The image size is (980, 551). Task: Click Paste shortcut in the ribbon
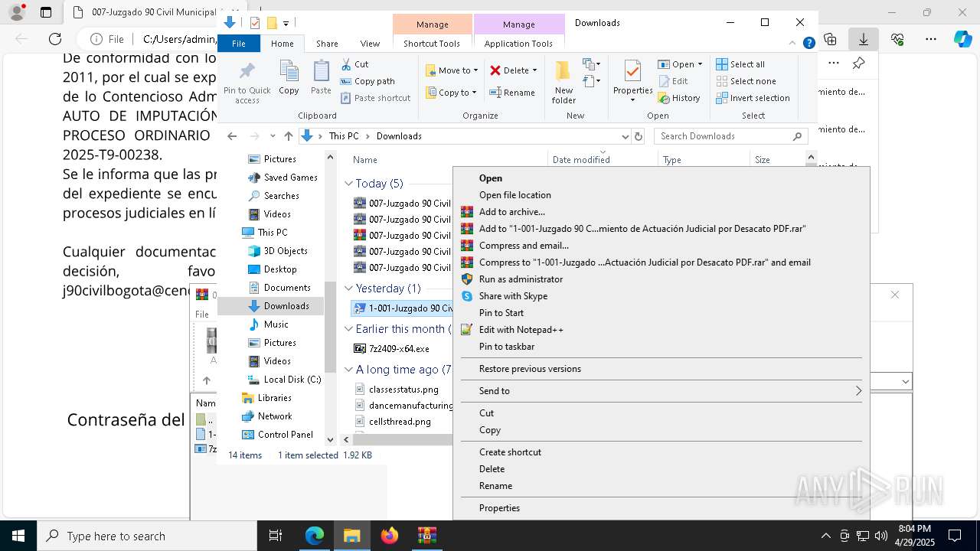[375, 98]
